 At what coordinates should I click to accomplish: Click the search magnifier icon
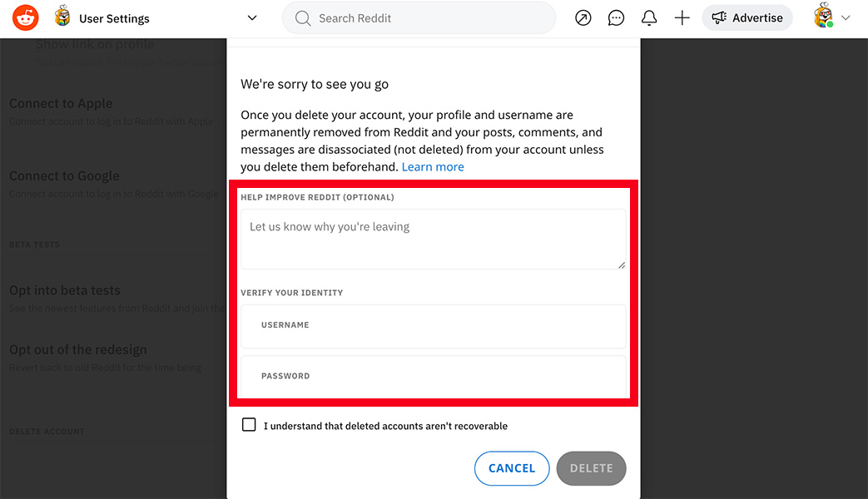click(x=303, y=17)
